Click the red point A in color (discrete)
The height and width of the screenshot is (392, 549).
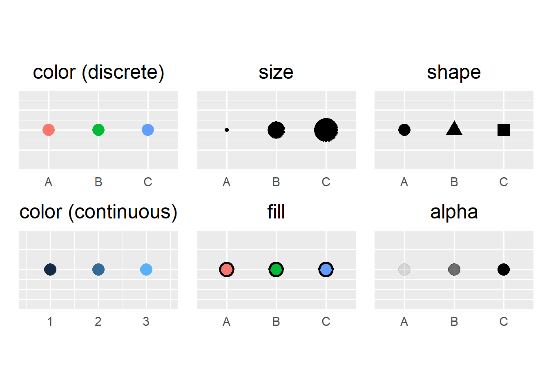point(49,130)
